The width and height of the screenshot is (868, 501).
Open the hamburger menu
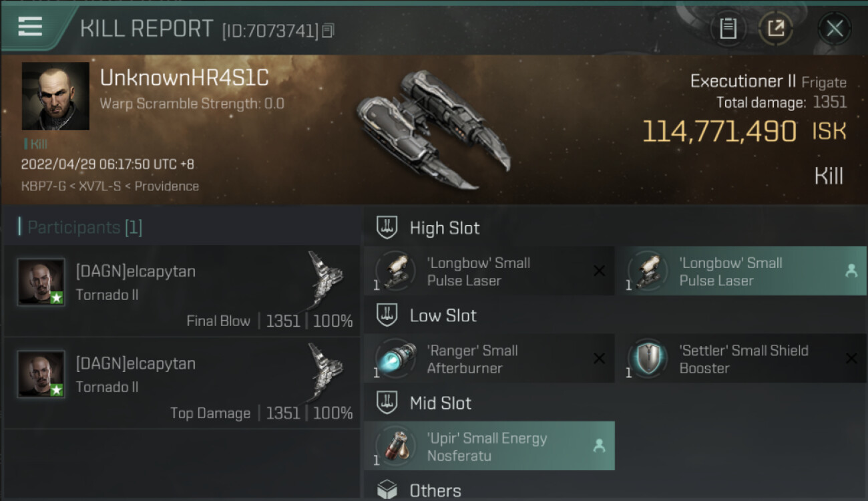30,27
